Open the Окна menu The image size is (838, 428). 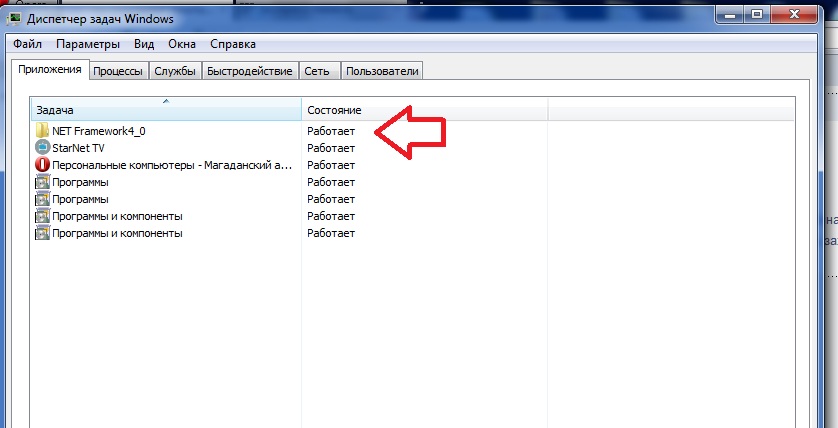point(182,44)
